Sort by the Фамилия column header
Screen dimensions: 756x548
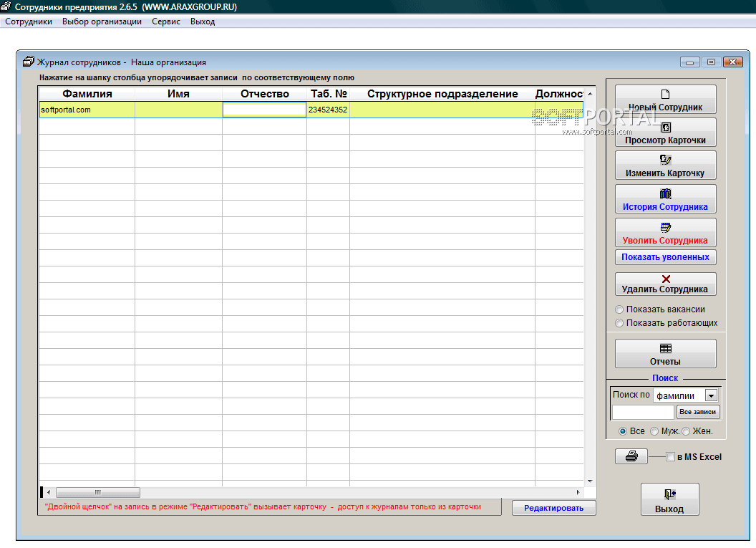(87, 94)
